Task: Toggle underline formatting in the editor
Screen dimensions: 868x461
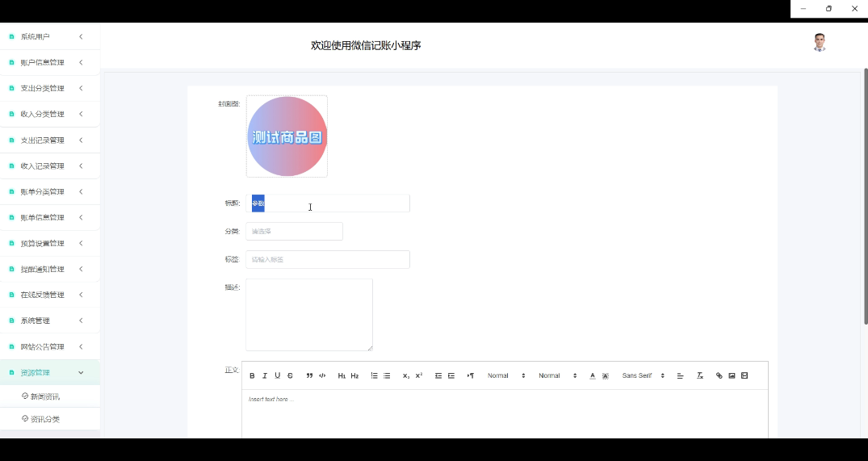Action: pos(277,375)
